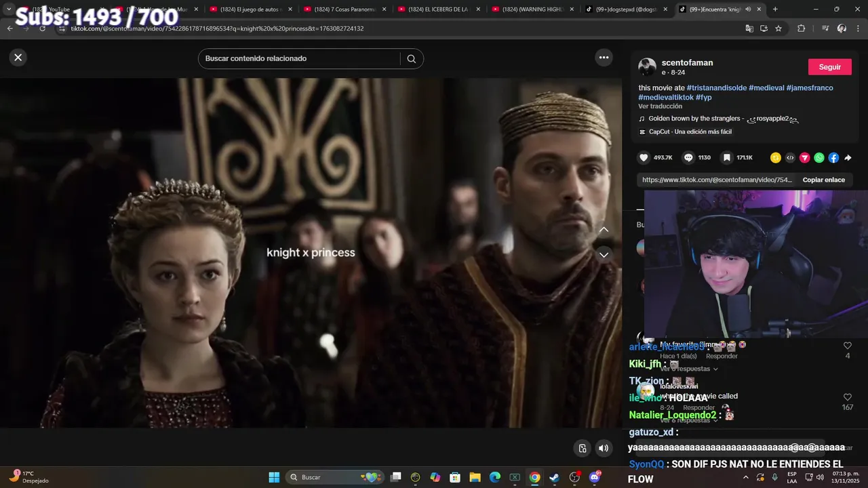Switch to 'El juego de autos' YouTube tab

(x=251, y=9)
